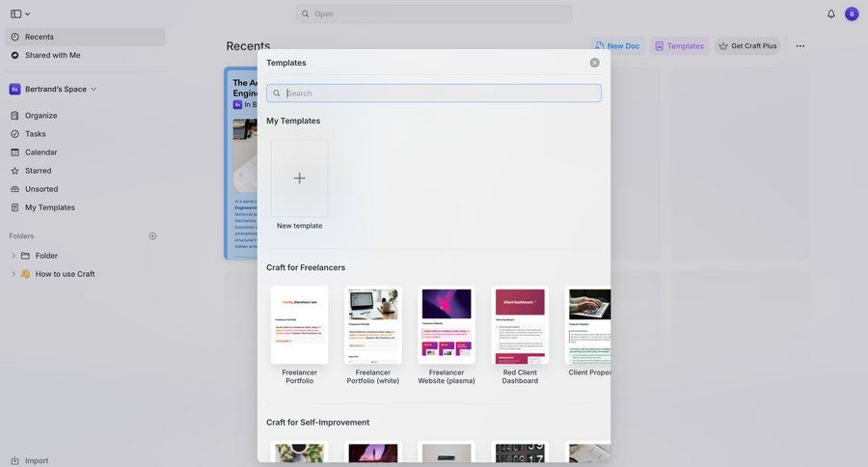Image resolution: width=868 pixels, height=467 pixels.
Task: Click Bertrand's Space avatar icon
Action: pyautogui.click(x=14, y=89)
